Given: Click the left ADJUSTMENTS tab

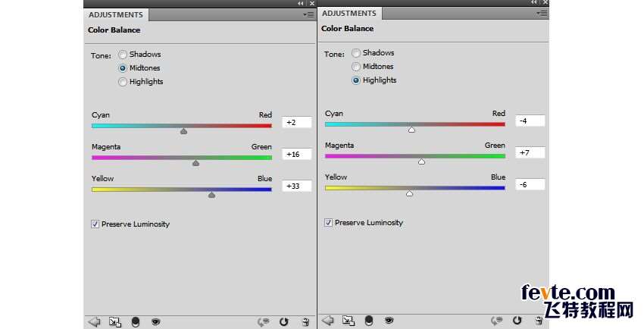Looking at the screenshot, I should coord(116,15).
